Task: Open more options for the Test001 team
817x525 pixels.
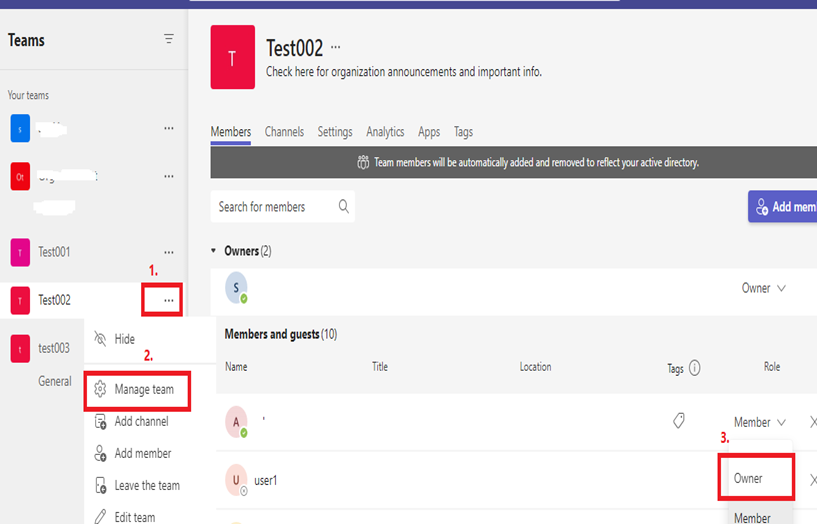Action: click(x=169, y=253)
